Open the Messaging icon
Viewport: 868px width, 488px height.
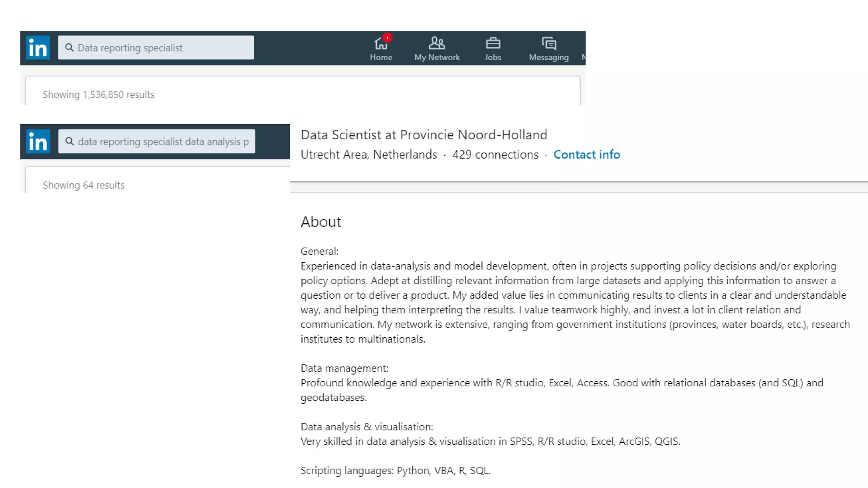549,43
